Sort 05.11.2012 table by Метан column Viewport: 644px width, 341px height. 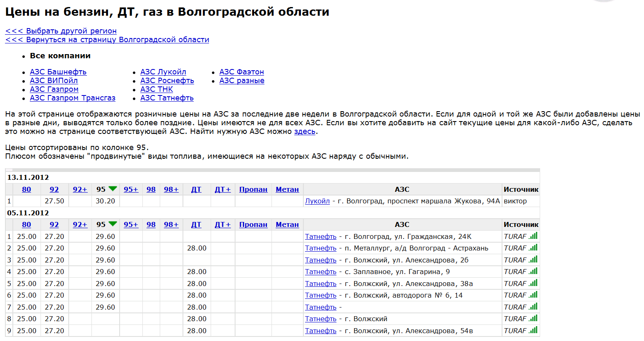point(287,224)
